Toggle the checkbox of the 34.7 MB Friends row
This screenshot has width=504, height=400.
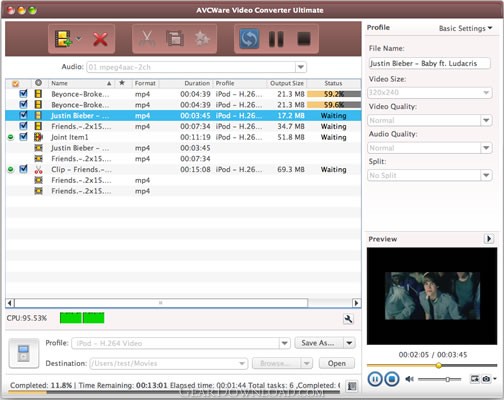pos(23,126)
